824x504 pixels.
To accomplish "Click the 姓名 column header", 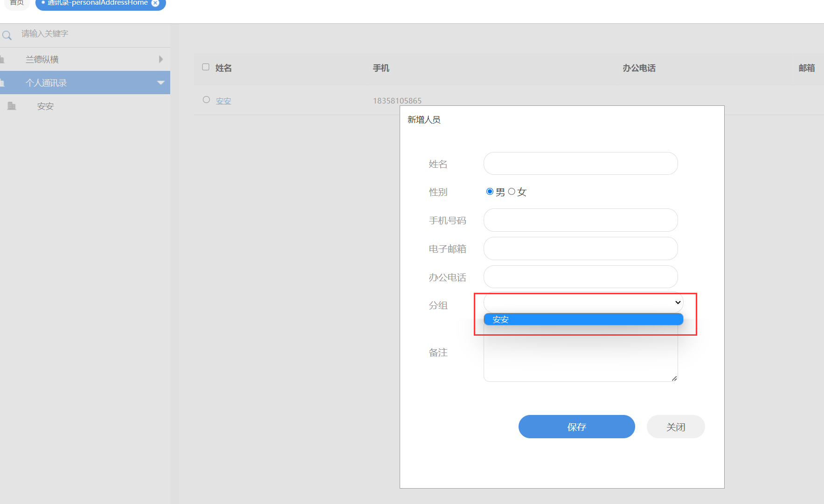I will coord(223,68).
